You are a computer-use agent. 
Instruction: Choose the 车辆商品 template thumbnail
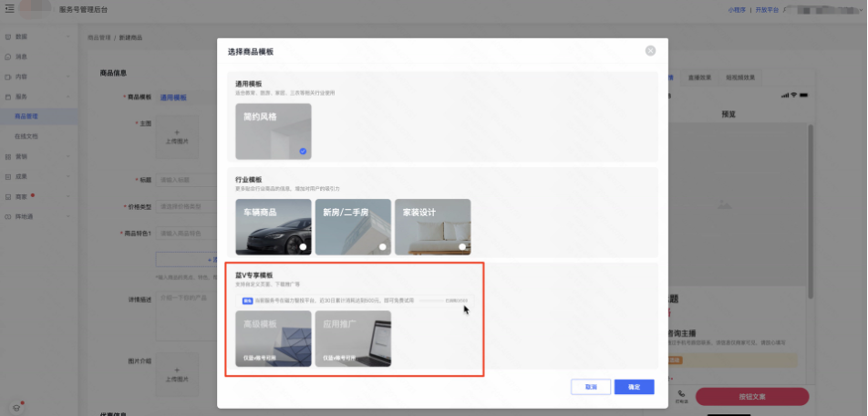click(x=274, y=227)
